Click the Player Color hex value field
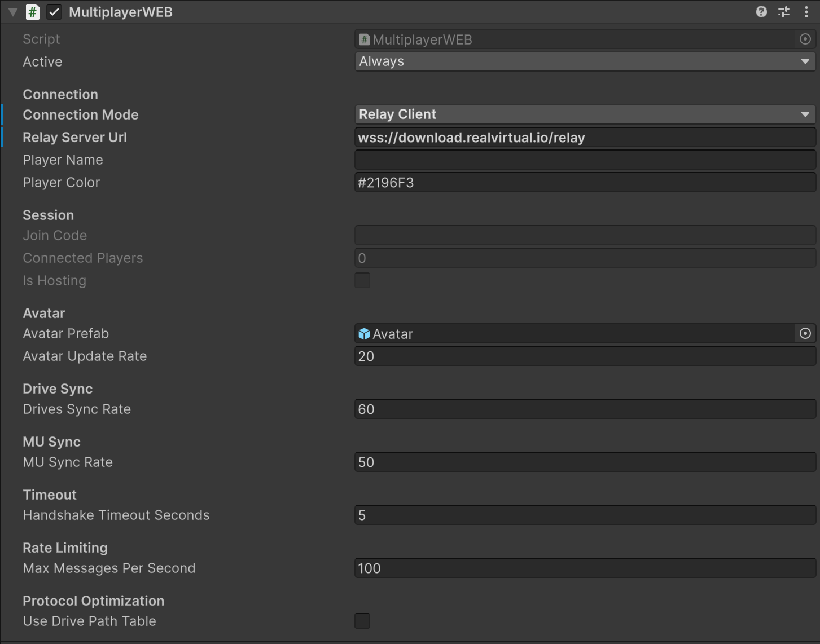This screenshot has height=644, width=820. pos(585,183)
